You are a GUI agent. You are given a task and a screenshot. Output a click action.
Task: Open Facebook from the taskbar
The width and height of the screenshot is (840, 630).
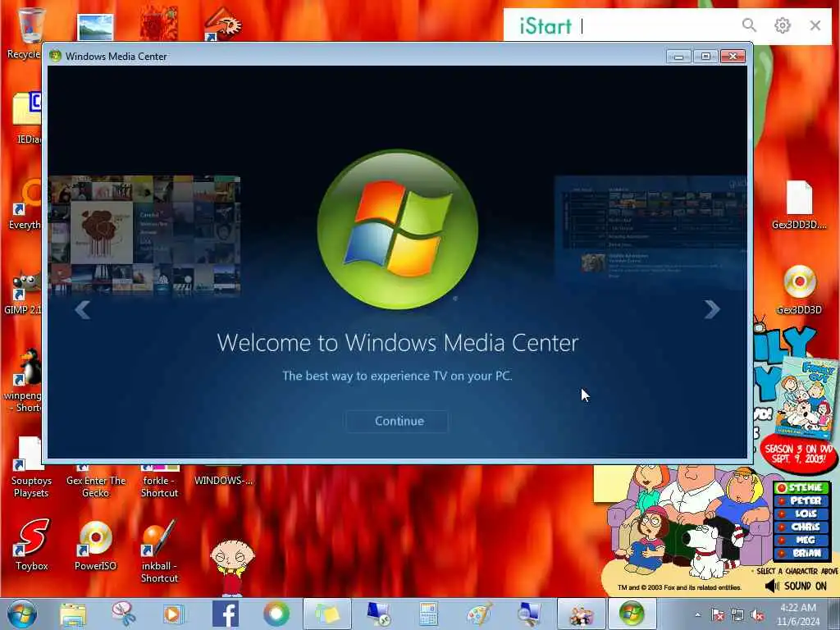pos(226,614)
